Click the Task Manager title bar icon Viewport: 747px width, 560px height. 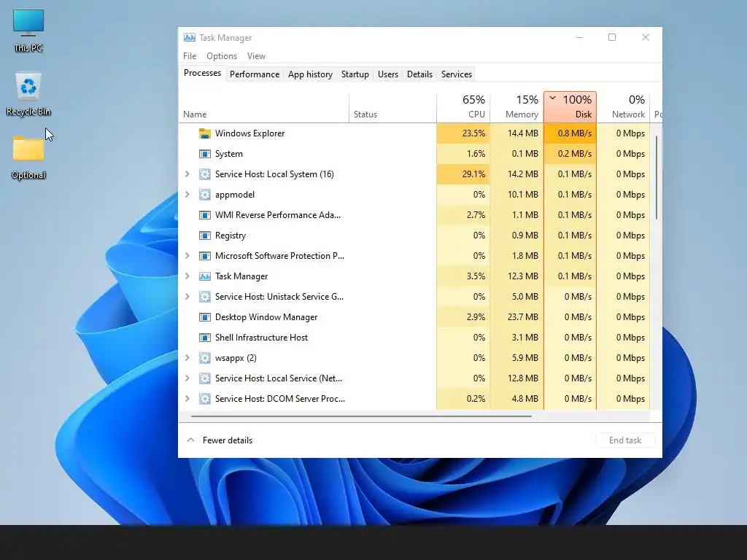[x=189, y=38]
